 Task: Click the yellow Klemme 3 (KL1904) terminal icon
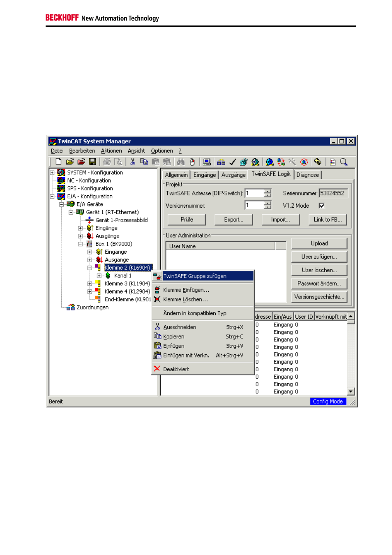tap(98, 283)
